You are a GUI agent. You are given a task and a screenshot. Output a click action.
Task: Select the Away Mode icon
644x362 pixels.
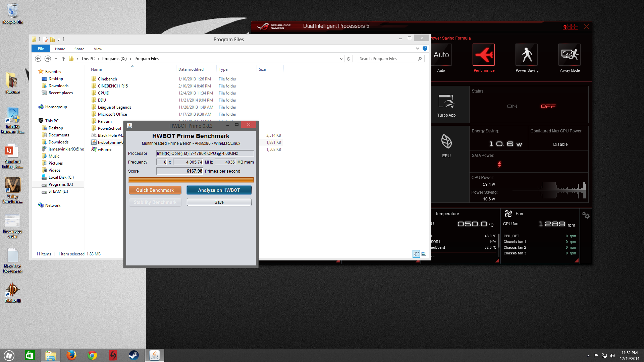(x=570, y=55)
